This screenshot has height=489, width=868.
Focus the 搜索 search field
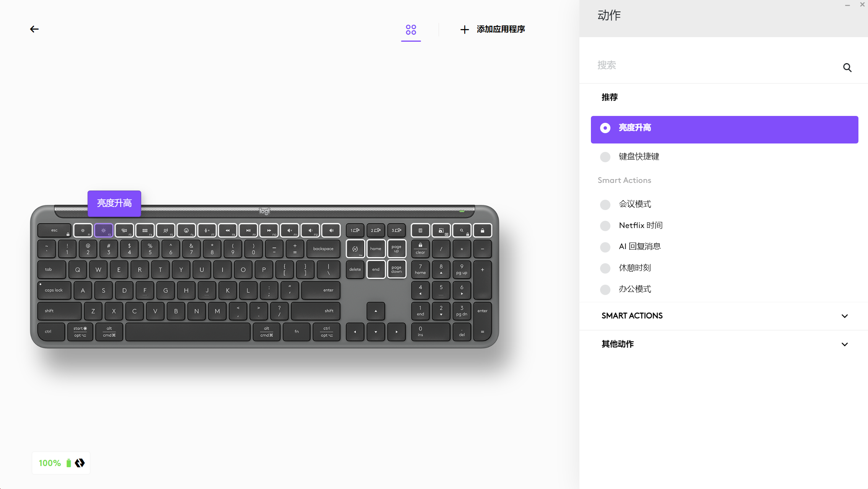[716, 65]
